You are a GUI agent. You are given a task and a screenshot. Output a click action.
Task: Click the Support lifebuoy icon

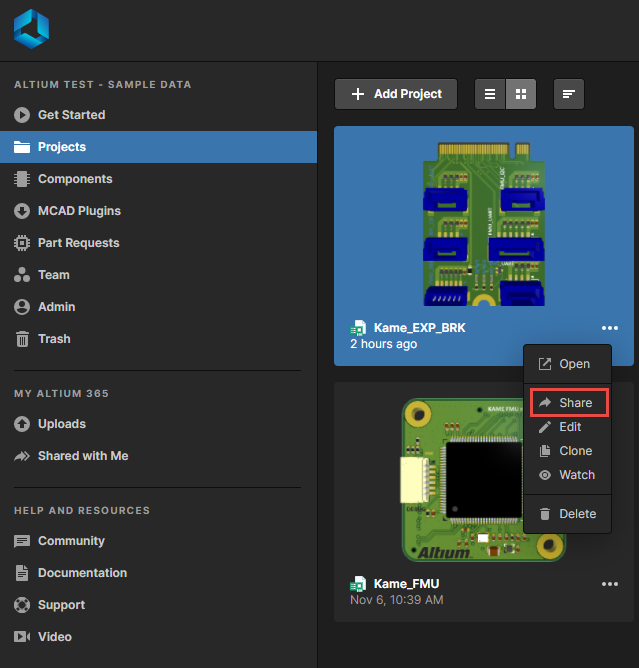22,605
